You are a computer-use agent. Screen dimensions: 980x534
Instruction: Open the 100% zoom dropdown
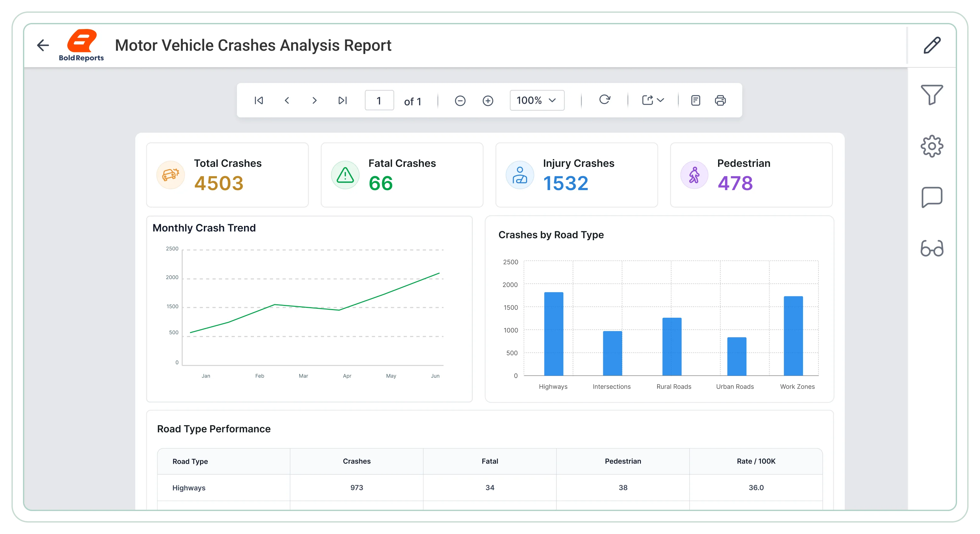pos(537,100)
